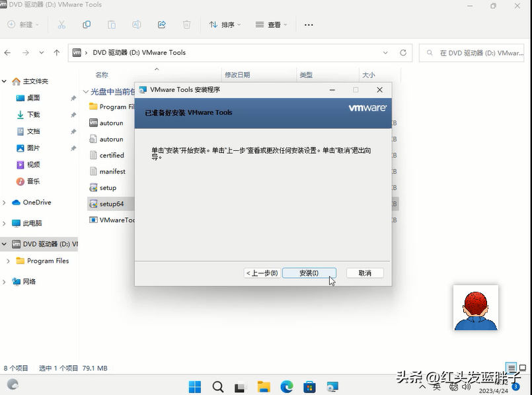Select Documents (文档) in sidebar

tap(33, 131)
